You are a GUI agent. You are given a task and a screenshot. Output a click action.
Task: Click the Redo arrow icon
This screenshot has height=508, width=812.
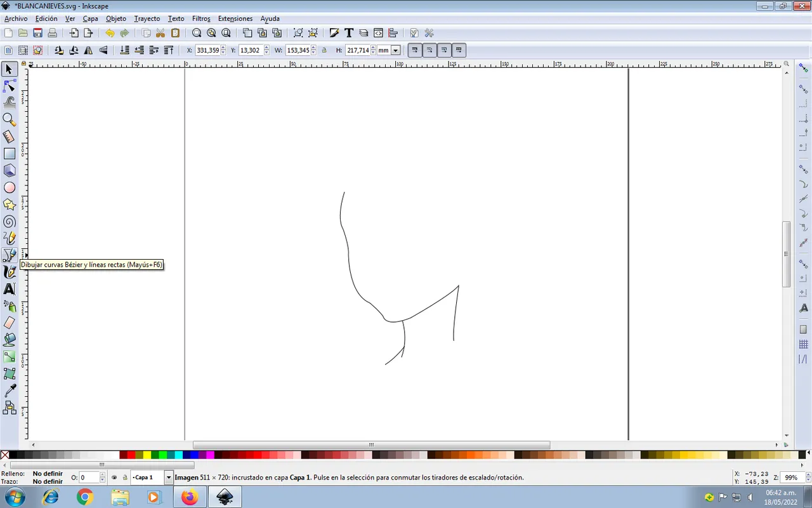tap(124, 33)
